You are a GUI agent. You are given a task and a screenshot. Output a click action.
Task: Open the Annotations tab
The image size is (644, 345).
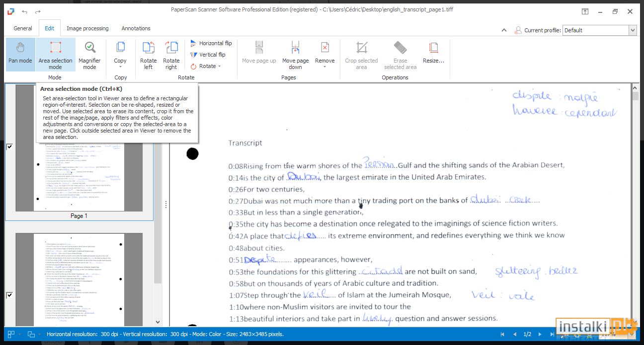click(x=136, y=28)
